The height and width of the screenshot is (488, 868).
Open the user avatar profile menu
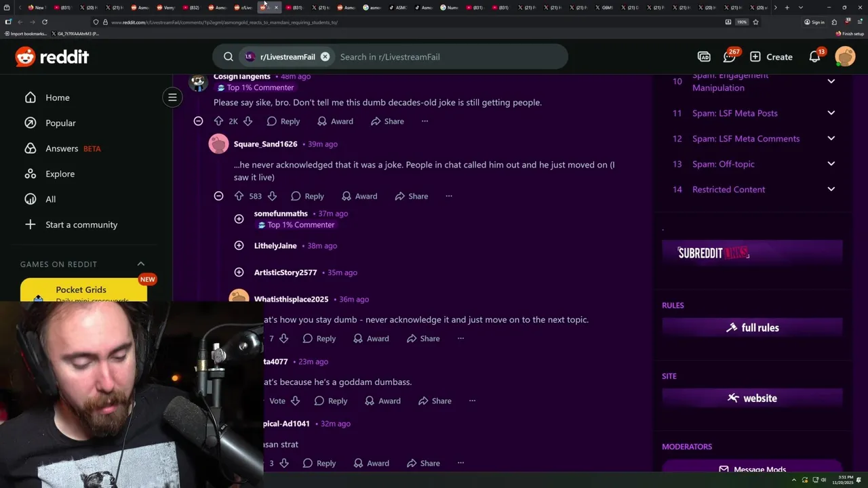(x=845, y=57)
